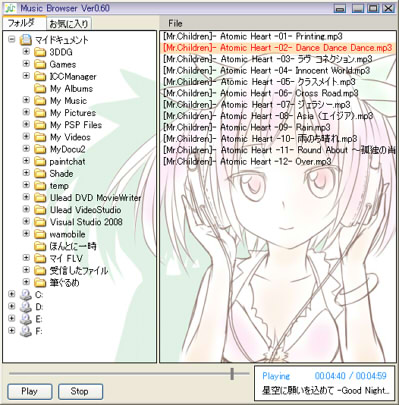Click the マイドキュメント documents icon
The height and width of the screenshot is (405, 399).
tap(26, 40)
